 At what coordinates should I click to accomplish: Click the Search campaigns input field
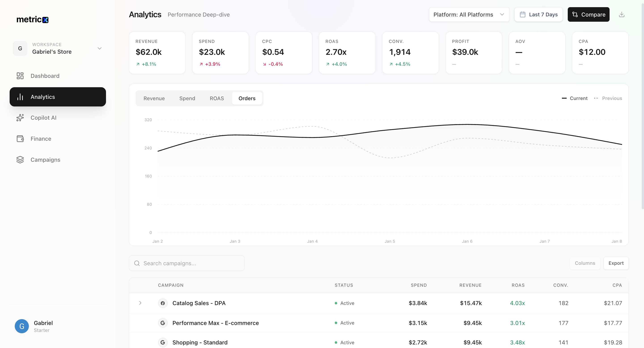coord(190,263)
